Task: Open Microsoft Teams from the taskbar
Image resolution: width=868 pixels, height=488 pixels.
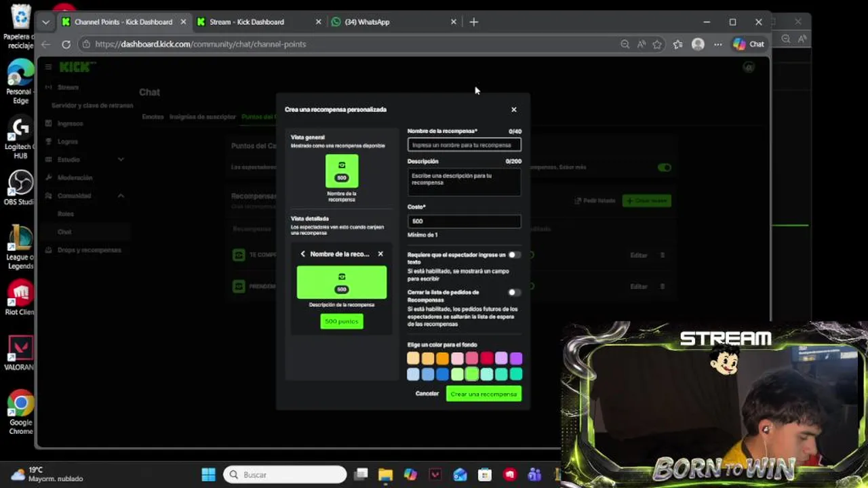Action: tap(534, 474)
